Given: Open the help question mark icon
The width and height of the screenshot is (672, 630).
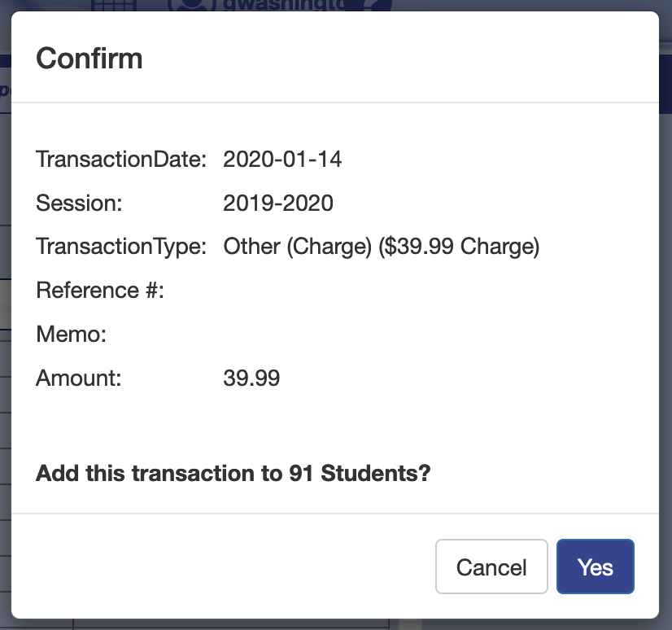Looking at the screenshot, I should (x=376, y=4).
